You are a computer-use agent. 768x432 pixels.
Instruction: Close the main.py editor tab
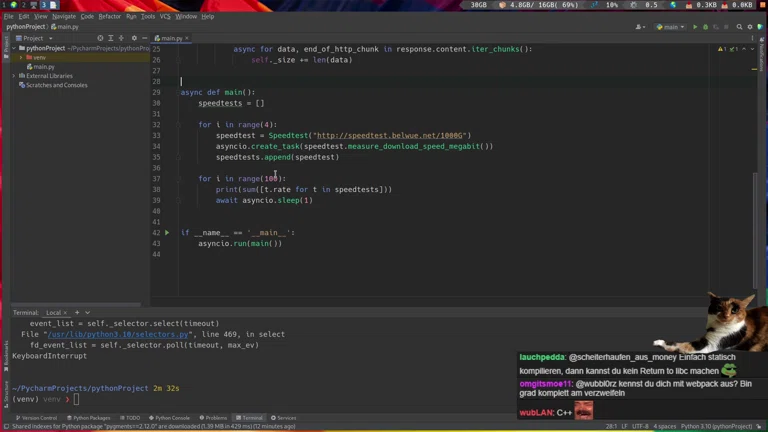187,38
